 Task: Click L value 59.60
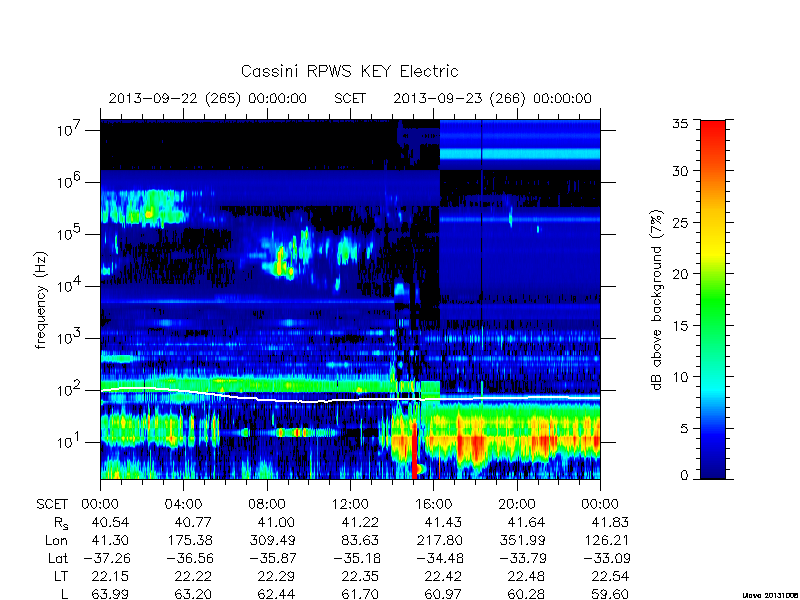click(x=610, y=594)
